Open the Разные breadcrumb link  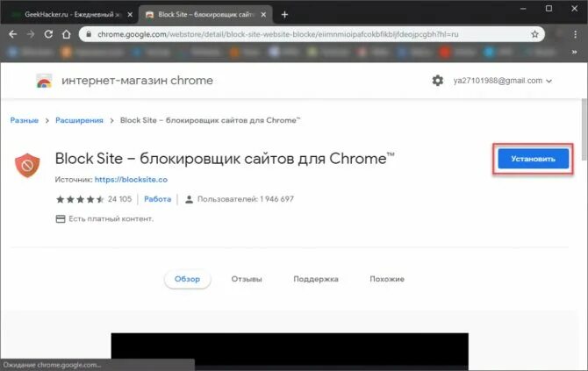coord(25,120)
